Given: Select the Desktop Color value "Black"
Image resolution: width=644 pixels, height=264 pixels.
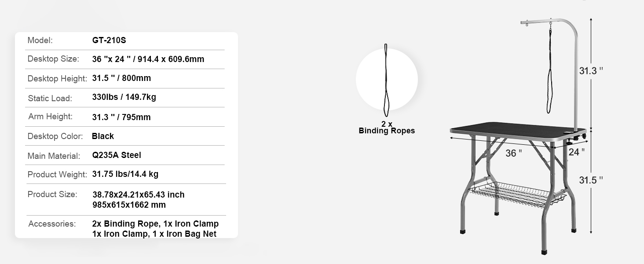Looking at the screenshot, I should pyautogui.click(x=103, y=136).
